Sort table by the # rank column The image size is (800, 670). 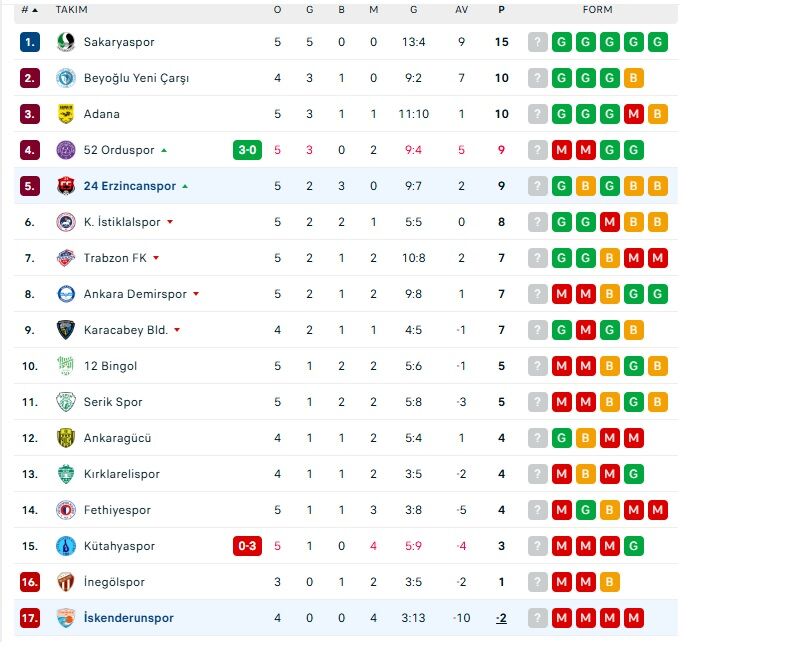click(x=30, y=10)
